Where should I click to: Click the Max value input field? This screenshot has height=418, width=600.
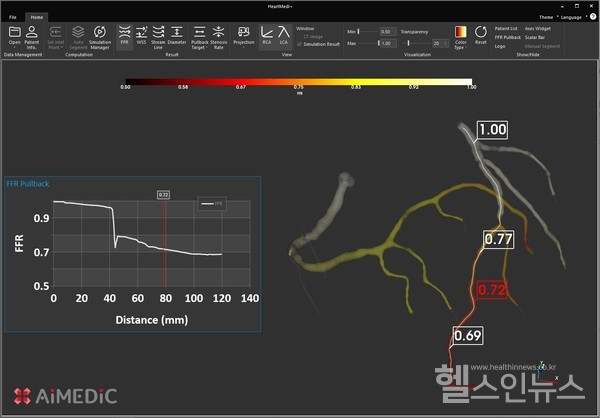pyautogui.click(x=384, y=44)
